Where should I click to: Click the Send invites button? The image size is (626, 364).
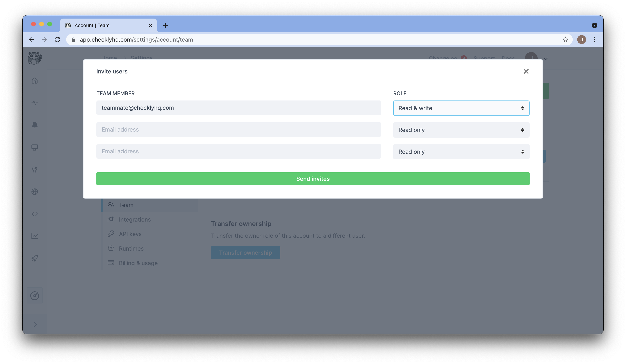[313, 179]
